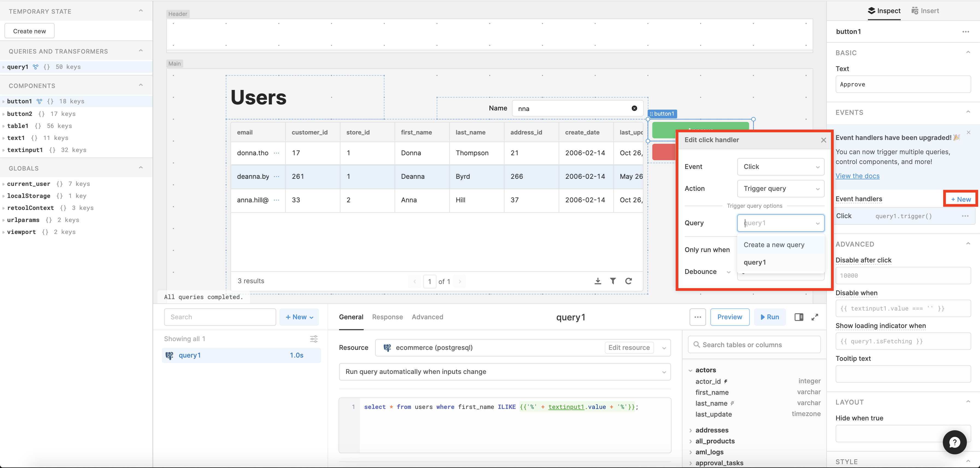Click the postgres icon beside query1
Screen dimensions: 980x468
[169, 355]
